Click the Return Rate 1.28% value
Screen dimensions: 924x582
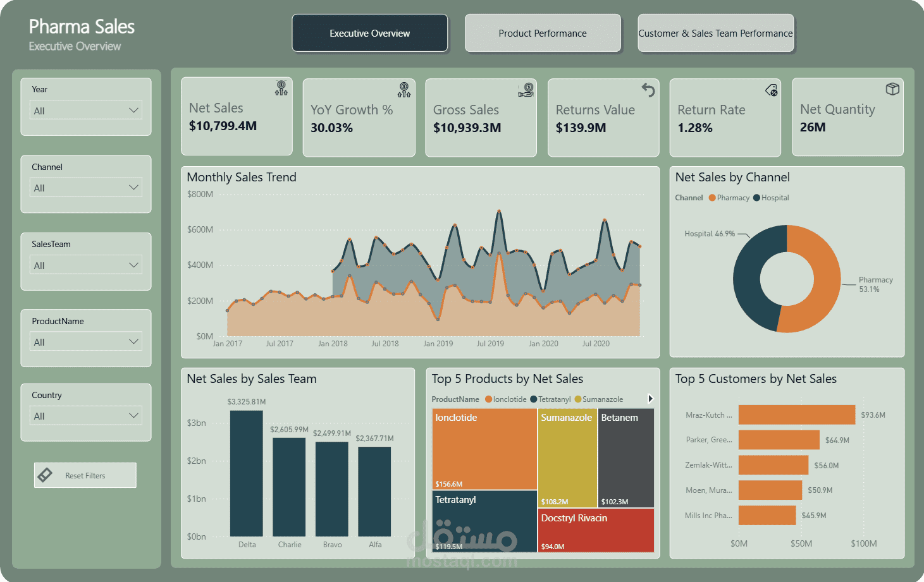(x=695, y=128)
